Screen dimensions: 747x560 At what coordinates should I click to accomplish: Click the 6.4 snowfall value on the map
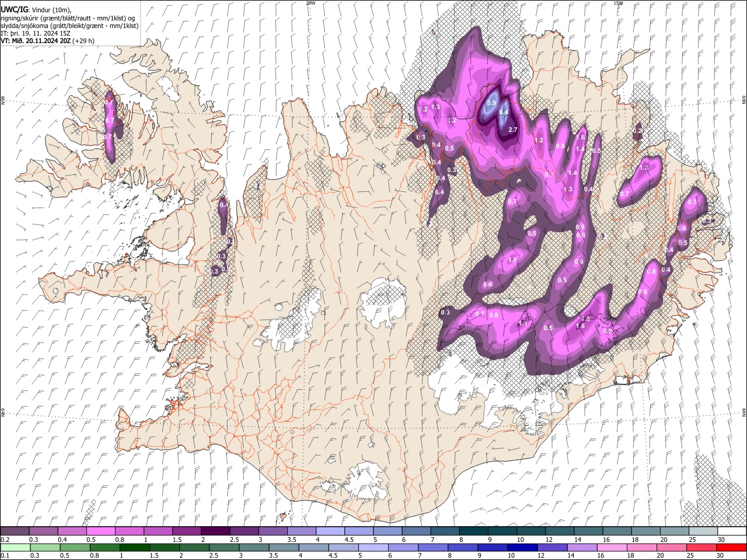pyautogui.click(x=504, y=112)
